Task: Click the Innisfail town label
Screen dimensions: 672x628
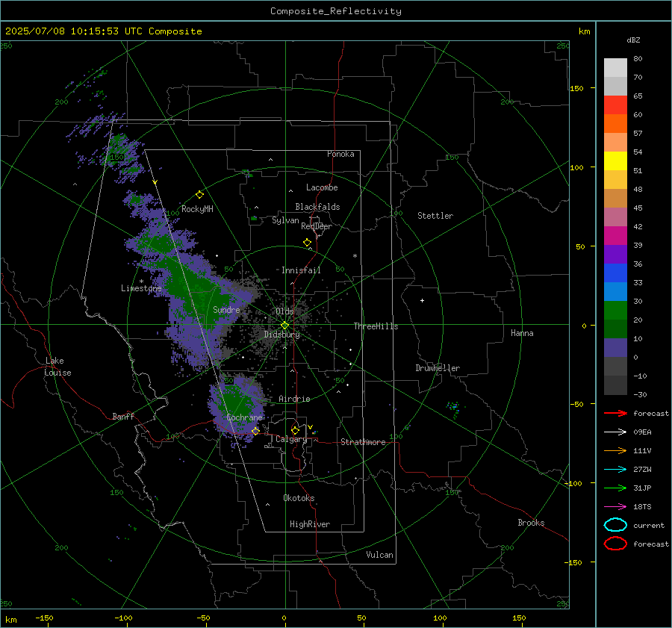Action: click(x=301, y=270)
